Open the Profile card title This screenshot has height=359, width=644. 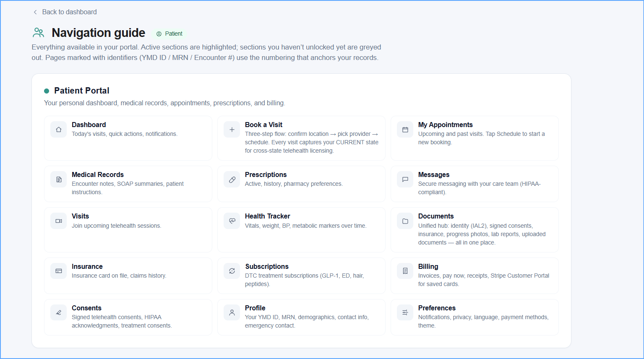pos(255,308)
